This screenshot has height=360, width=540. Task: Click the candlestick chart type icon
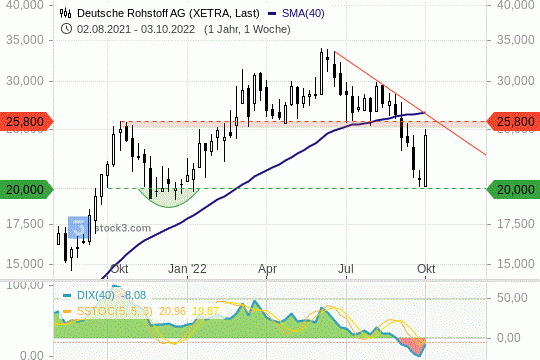tap(65, 13)
